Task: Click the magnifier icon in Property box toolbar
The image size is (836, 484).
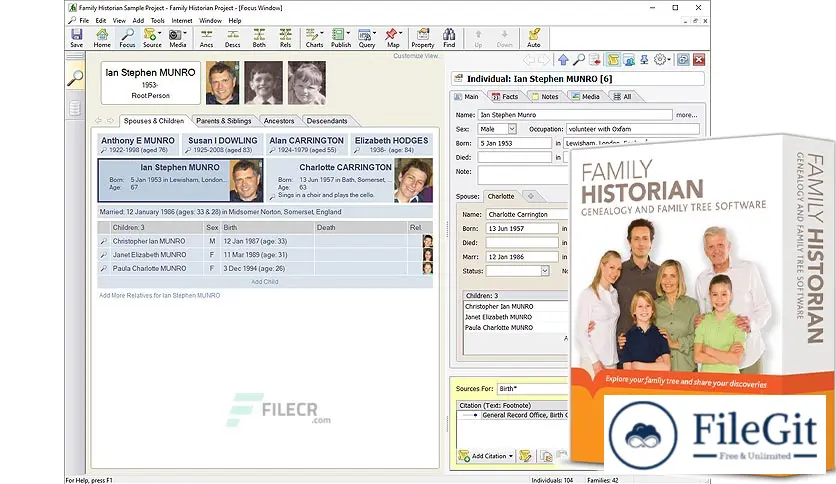Action: 578,60
